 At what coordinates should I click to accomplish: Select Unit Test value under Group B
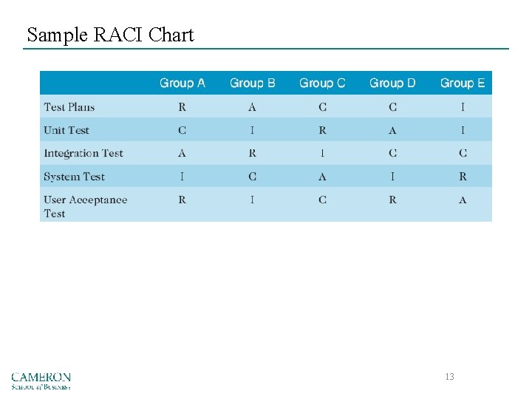pos(252,130)
